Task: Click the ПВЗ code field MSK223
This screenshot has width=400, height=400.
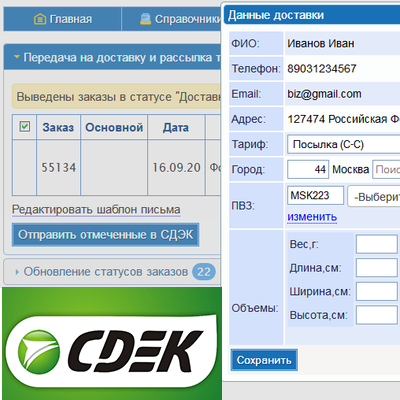Action: [x=315, y=195]
